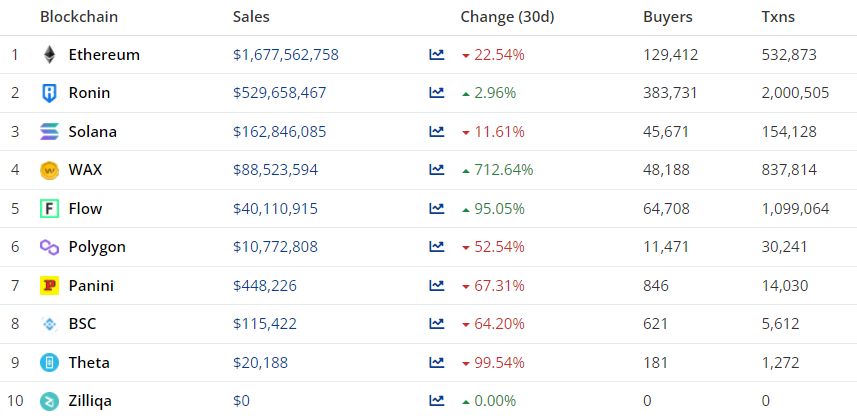
Task: Open the Ethereum sales figure link
Action: tap(285, 55)
